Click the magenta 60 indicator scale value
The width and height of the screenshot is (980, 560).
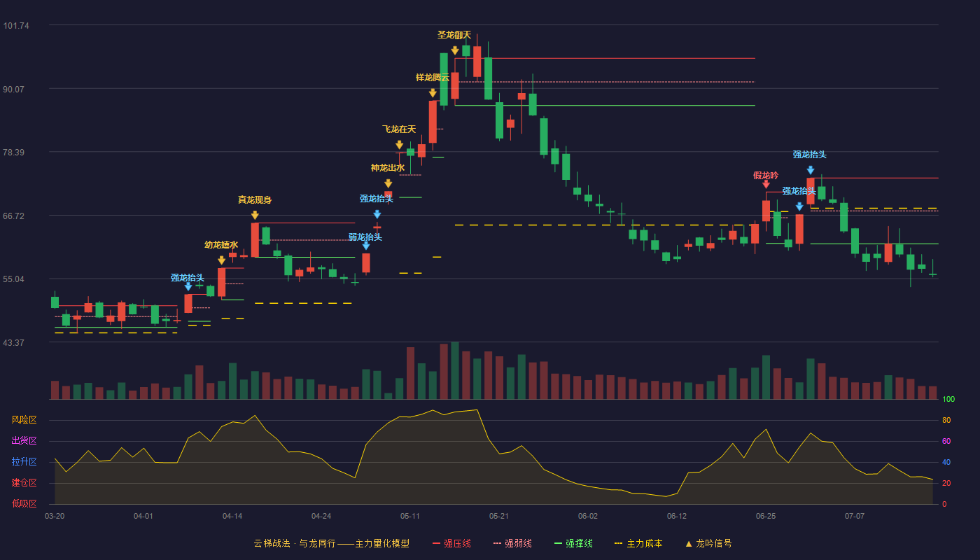tap(946, 442)
